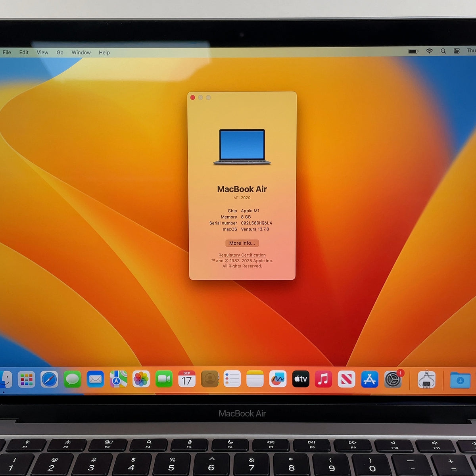
Task: Click the Apple M1 chip value
Action: pos(250,211)
